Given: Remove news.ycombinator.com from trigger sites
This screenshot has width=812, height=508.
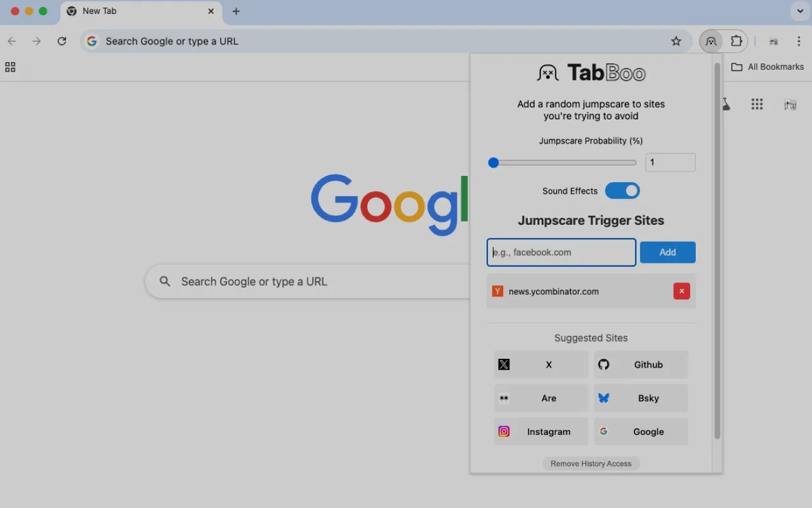Looking at the screenshot, I should click(681, 291).
